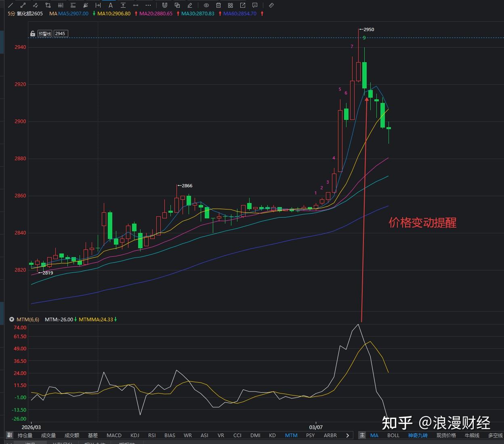This screenshot has height=444, width=504.
Task: Click the MTMMA:24.33 indicator value
Action: click(x=96, y=319)
